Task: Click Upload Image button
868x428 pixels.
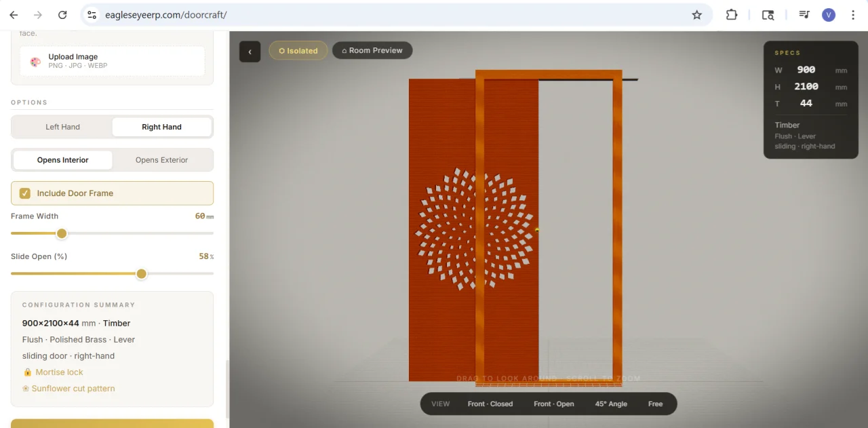Action: click(112, 61)
